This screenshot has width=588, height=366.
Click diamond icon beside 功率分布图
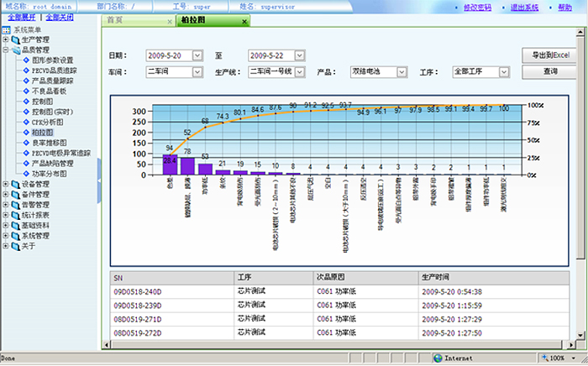point(26,174)
